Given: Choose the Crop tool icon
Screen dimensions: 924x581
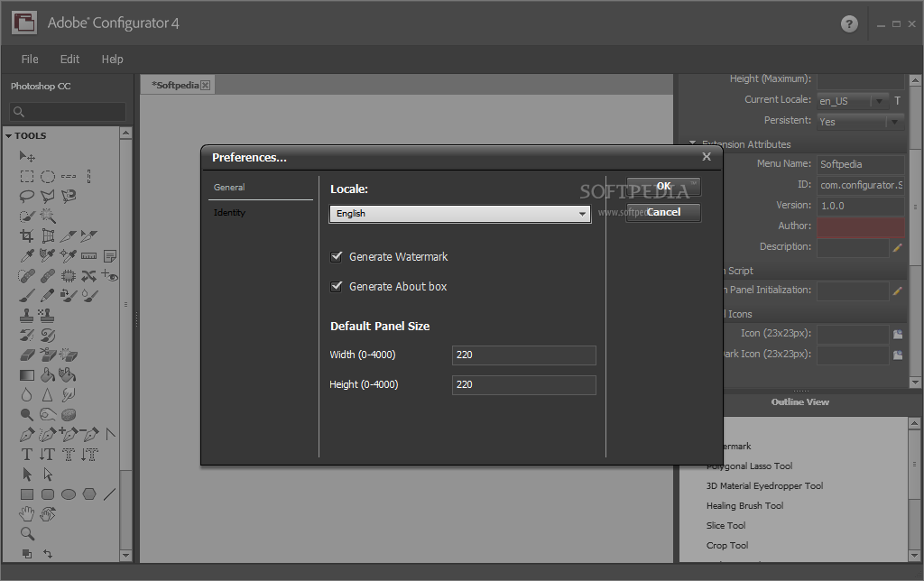Looking at the screenshot, I should pos(26,236).
